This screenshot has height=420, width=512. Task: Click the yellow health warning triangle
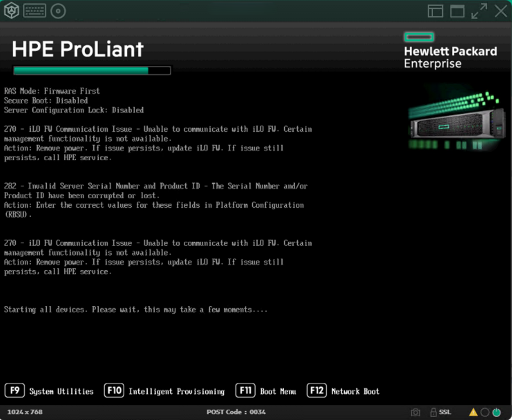(x=473, y=412)
